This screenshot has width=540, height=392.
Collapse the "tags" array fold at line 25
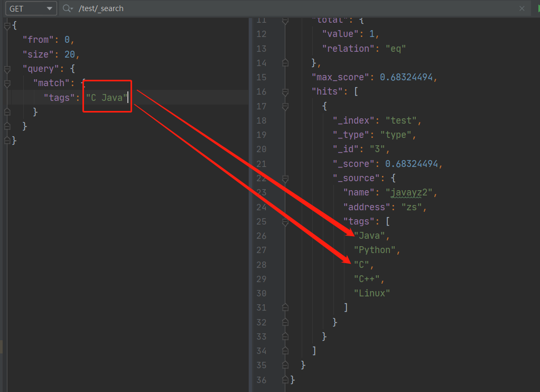[285, 222]
